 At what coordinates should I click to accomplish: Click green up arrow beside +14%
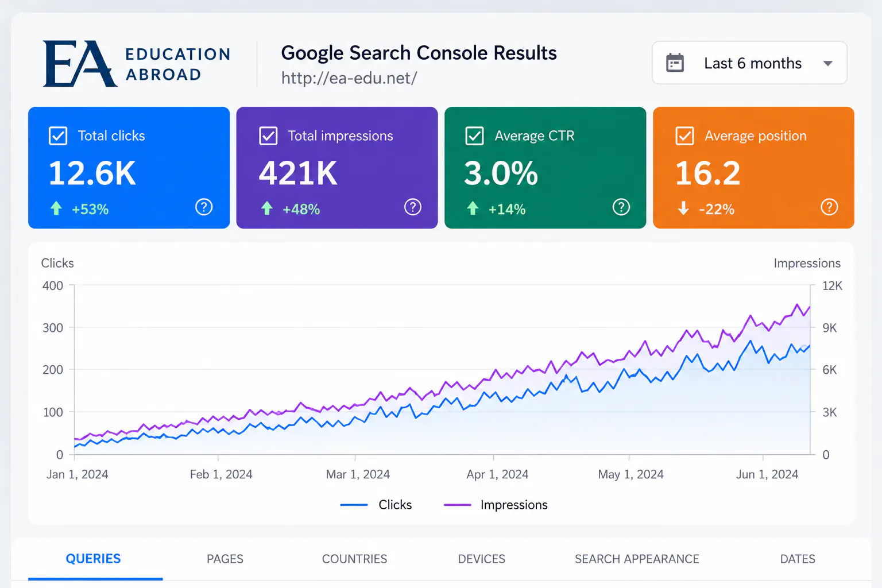(473, 208)
